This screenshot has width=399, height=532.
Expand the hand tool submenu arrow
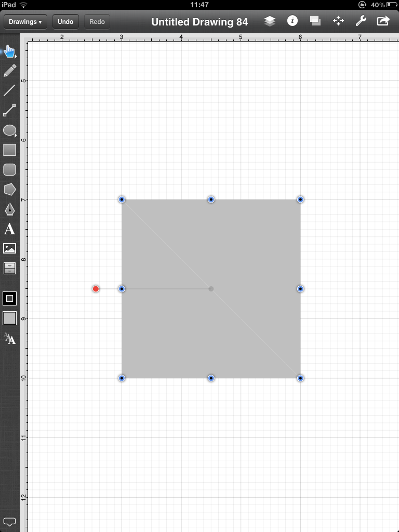pos(16,56)
